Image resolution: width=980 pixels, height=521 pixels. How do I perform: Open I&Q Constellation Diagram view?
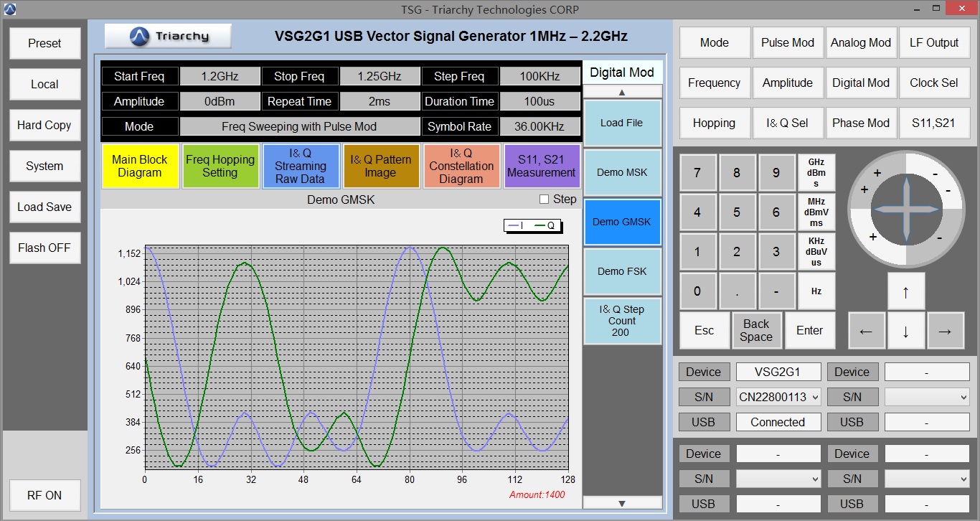point(461,166)
